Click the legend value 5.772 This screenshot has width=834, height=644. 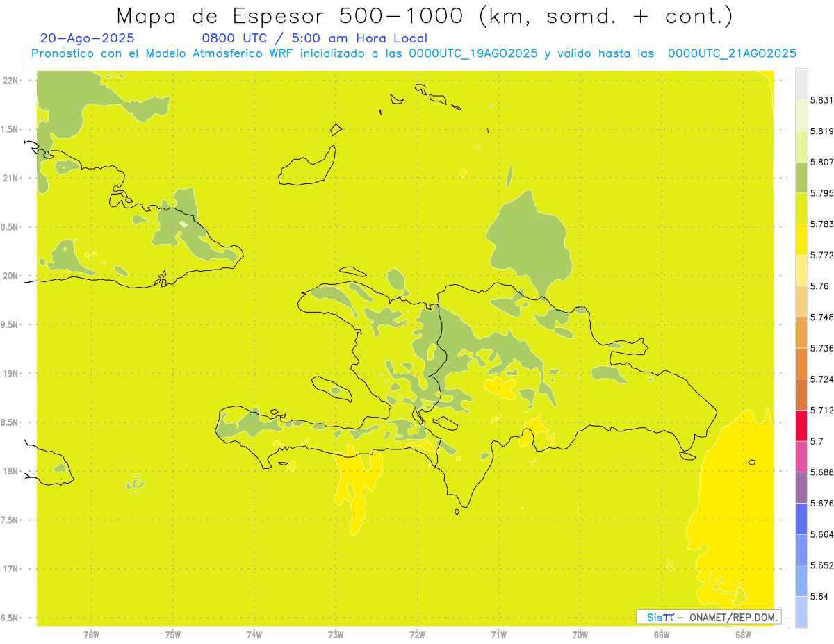tap(821, 255)
